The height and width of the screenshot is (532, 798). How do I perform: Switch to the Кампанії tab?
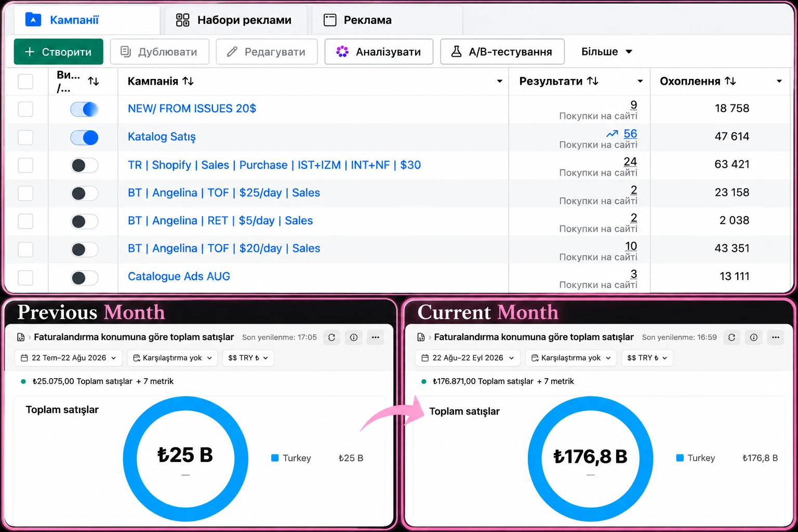pos(86,20)
